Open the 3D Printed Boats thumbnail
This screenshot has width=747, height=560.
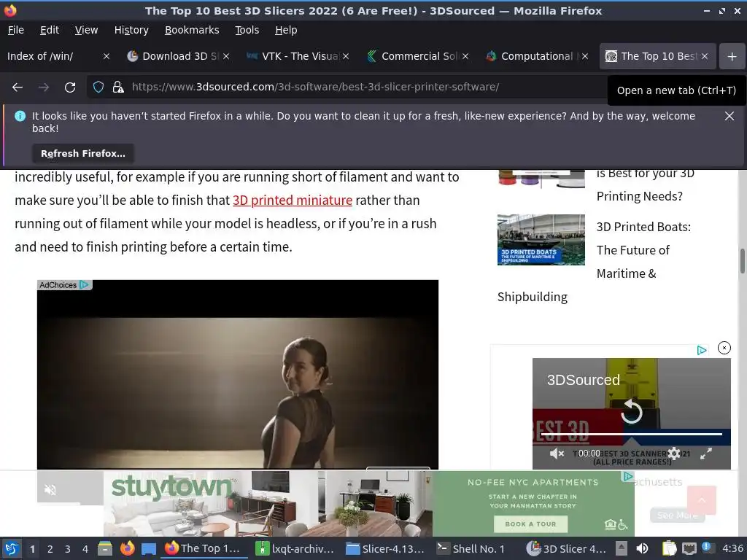pos(541,239)
